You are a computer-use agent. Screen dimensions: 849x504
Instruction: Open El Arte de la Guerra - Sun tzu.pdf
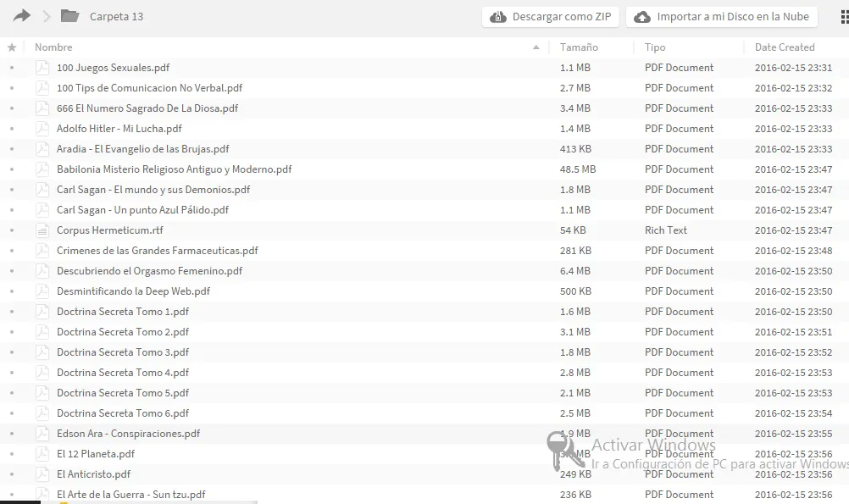[131, 495]
